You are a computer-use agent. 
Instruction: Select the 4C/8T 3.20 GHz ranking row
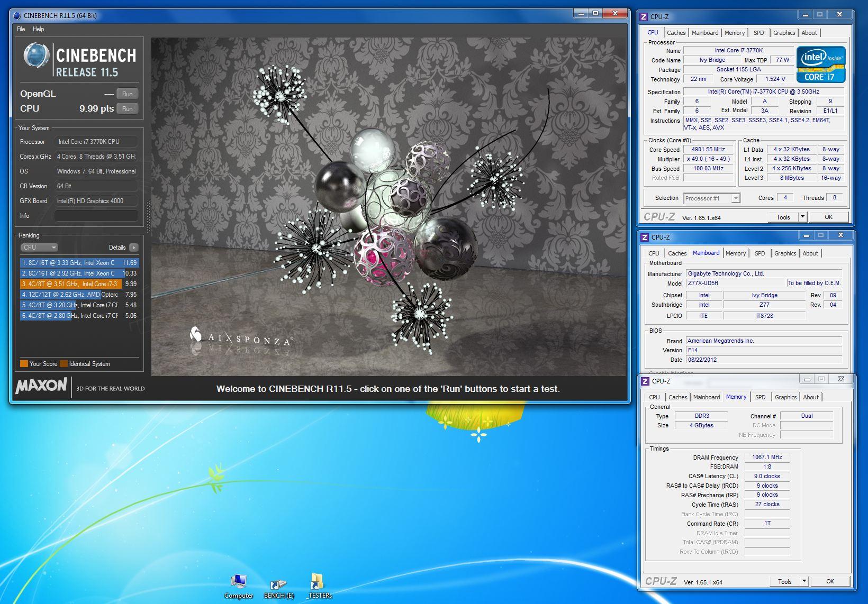[79, 305]
